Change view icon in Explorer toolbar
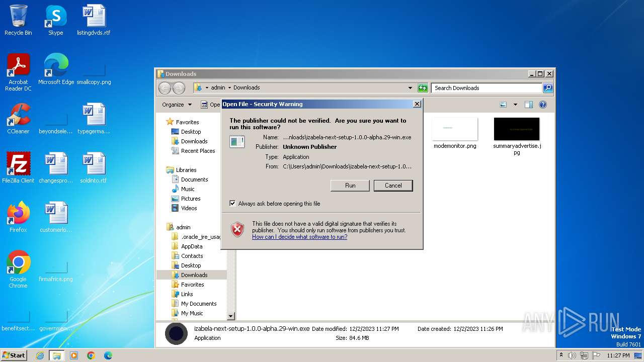 pyautogui.click(x=503, y=105)
